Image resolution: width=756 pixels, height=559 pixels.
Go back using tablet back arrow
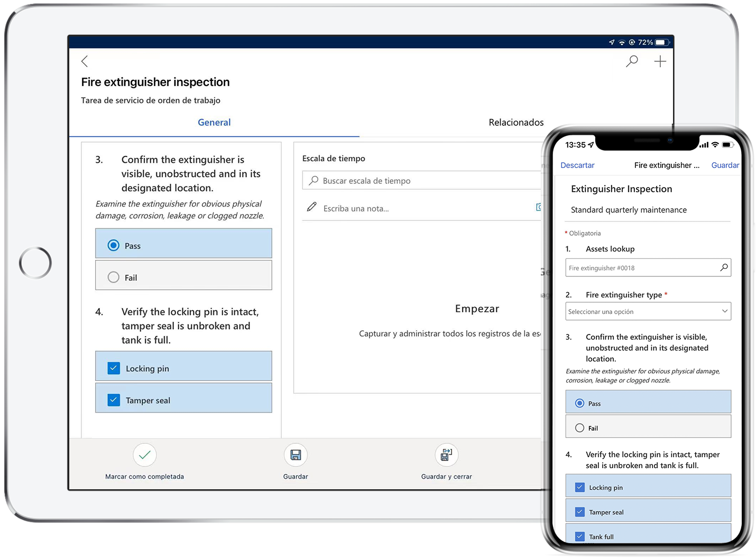pyautogui.click(x=85, y=61)
